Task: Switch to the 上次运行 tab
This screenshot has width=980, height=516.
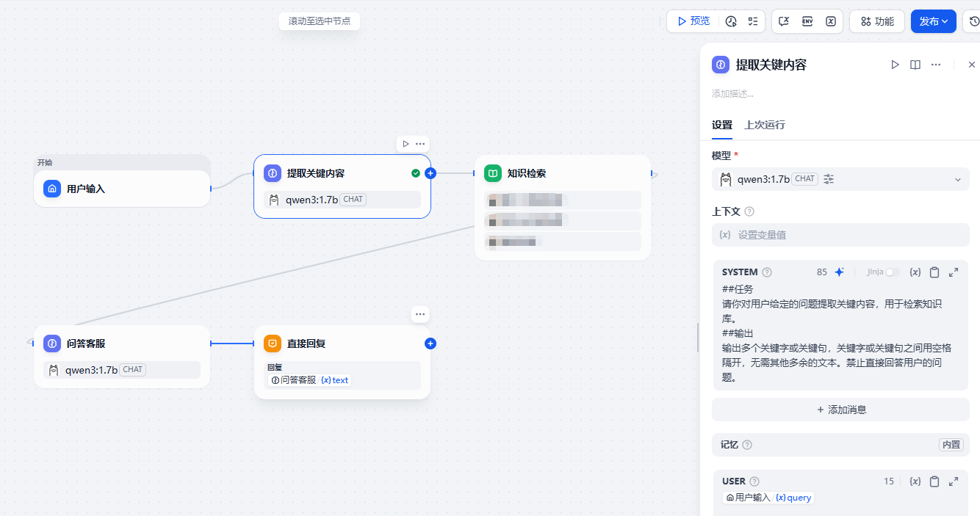Action: [765, 125]
